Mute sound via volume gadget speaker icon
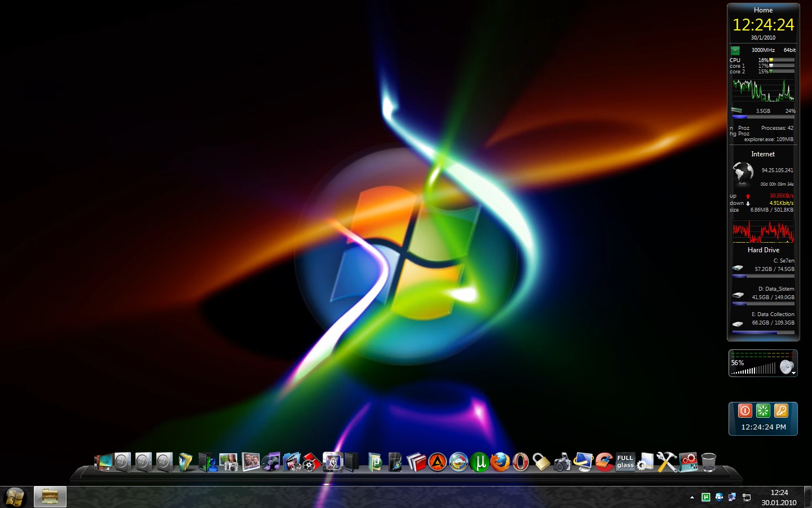812x508 pixels. (x=785, y=367)
